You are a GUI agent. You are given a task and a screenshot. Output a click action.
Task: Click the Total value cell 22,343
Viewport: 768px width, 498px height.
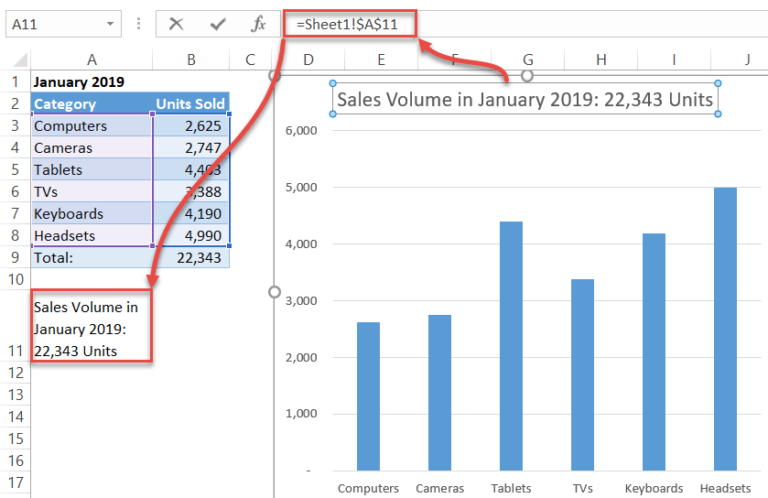191,258
